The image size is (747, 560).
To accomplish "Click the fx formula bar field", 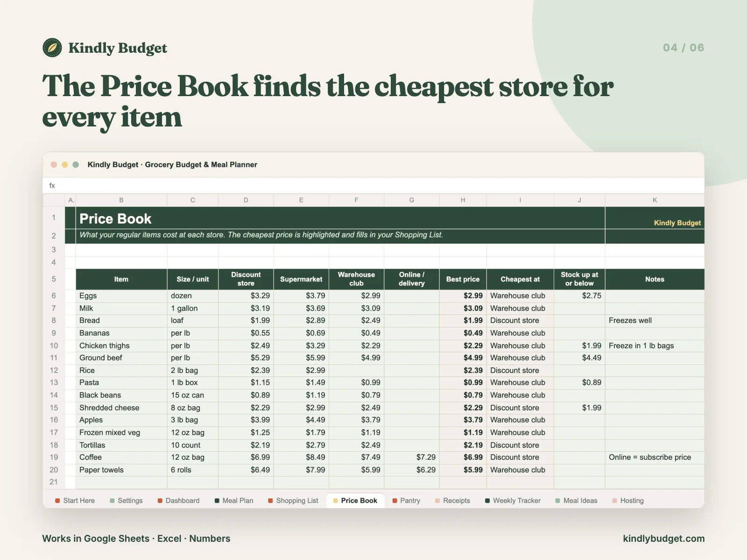I will (x=373, y=185).
